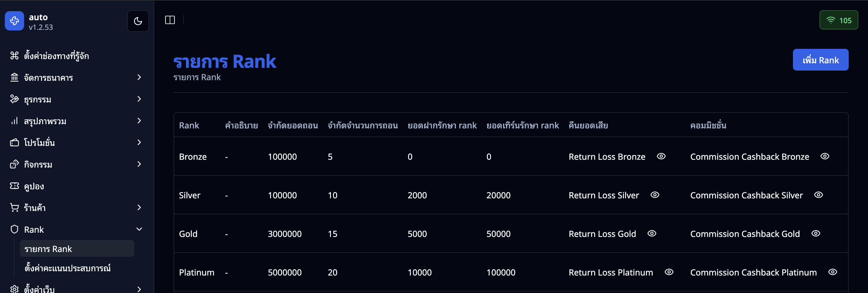Click the เพิ่ม Rank button
The image size is (868, 293).
pos(820,60)
